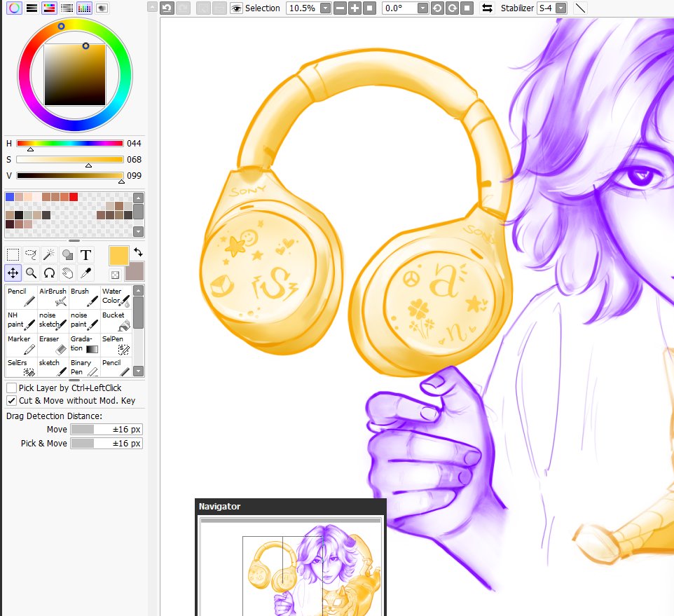
Task: Select the Eyedropper tool
Action: tap(85, 273)
